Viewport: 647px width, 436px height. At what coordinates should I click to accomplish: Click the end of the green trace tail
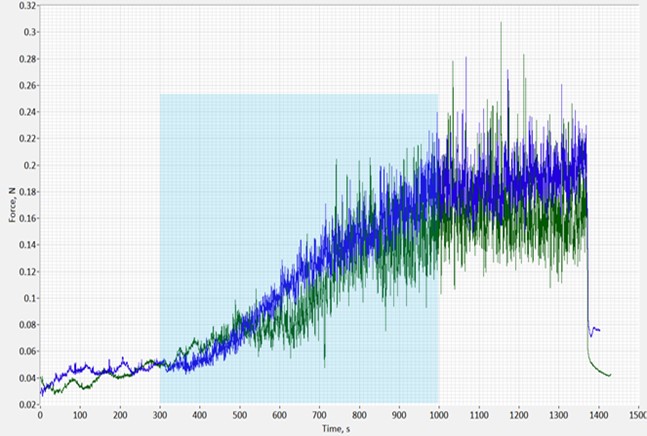tap(609, 375)
